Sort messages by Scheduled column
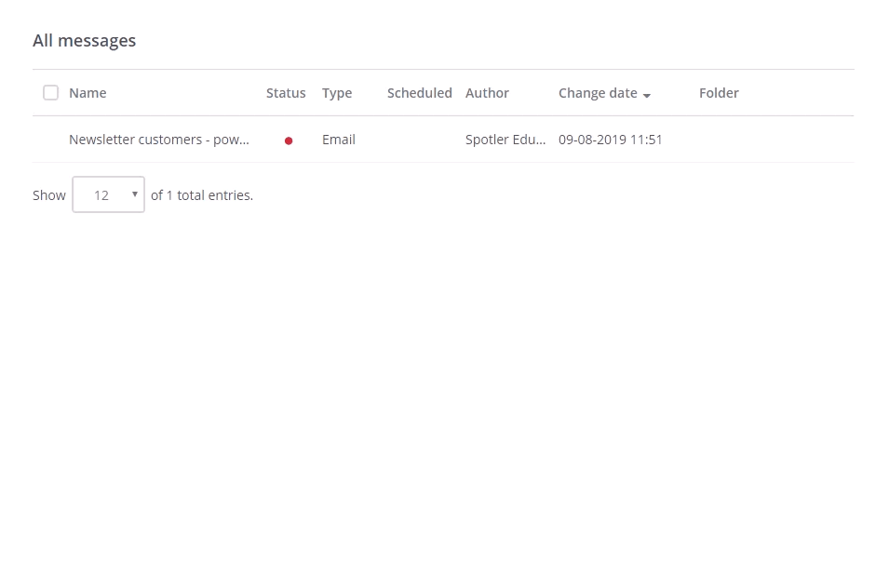The image size is (889, 588). [419, 92]
